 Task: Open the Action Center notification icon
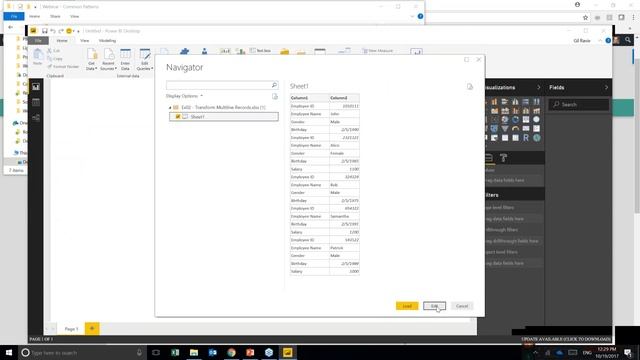(628, 352)
